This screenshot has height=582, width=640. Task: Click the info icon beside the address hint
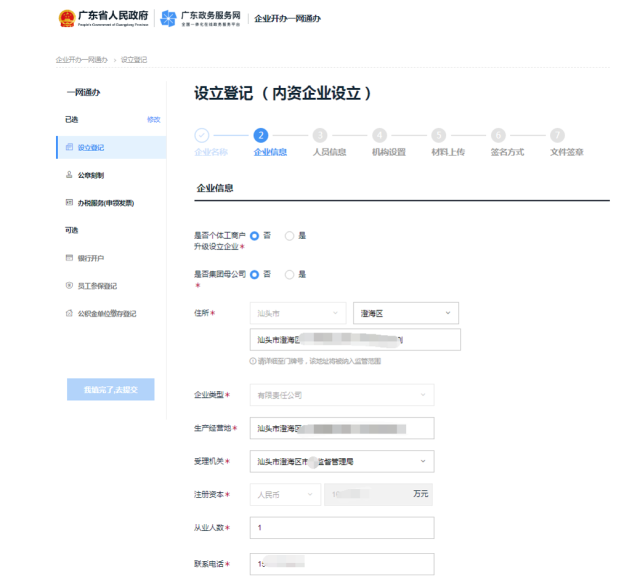pyautogui.click(x=253, y=361)
